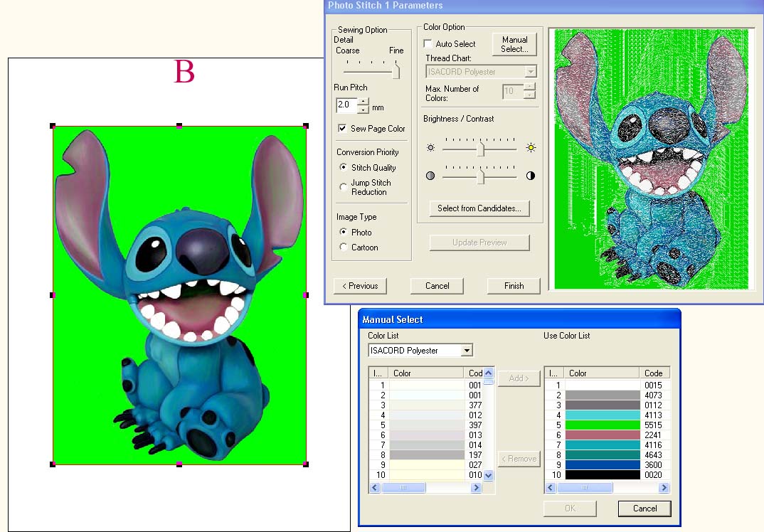Cancel the Photo Stitch parameters dialog

click(437, 286)
